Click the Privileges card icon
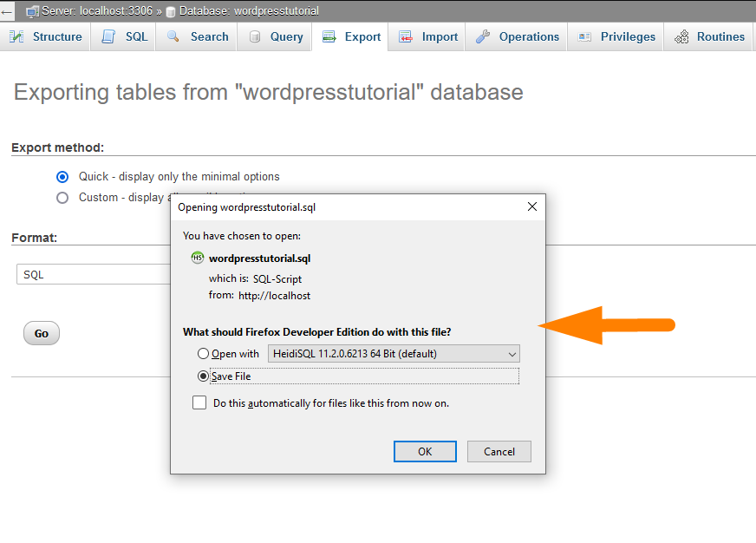The width and height of the screenshot is (756, 543). tap(584, 36)
